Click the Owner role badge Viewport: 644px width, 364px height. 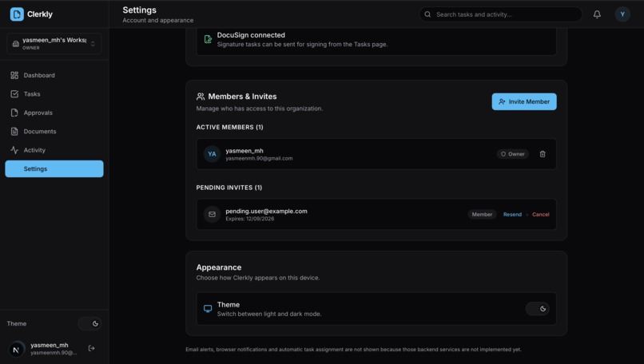[512, 154]
